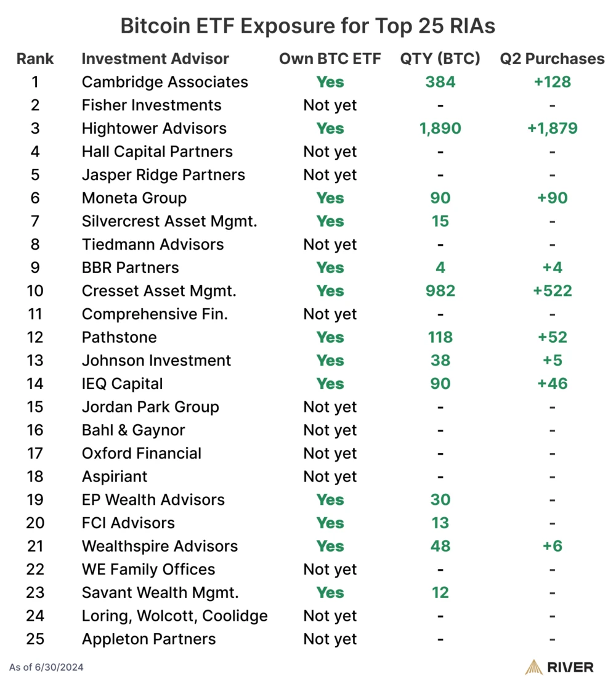Select the Own BTC ETF column header
Image resolution: width=616 pixels, height=683 pixels.
330,59
